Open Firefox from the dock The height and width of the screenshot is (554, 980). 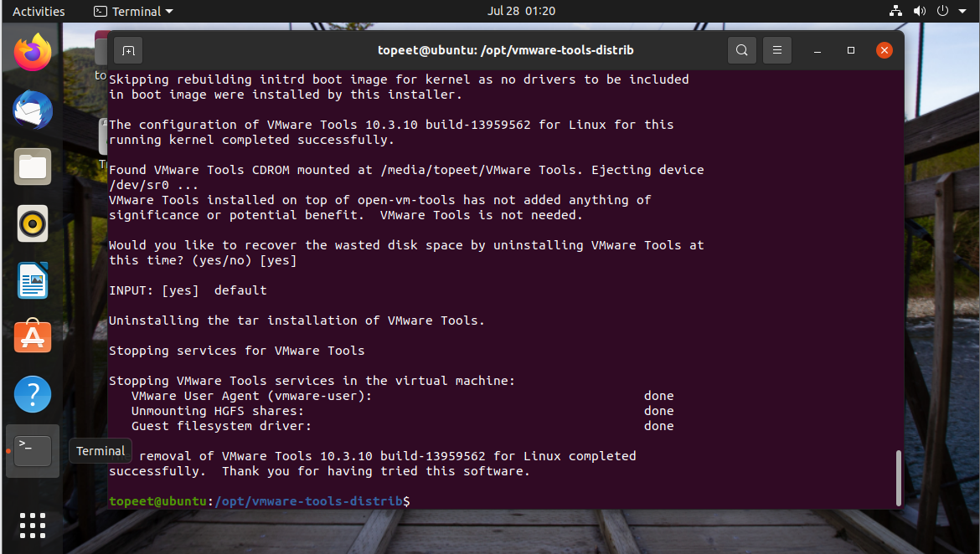click(33, 53)
